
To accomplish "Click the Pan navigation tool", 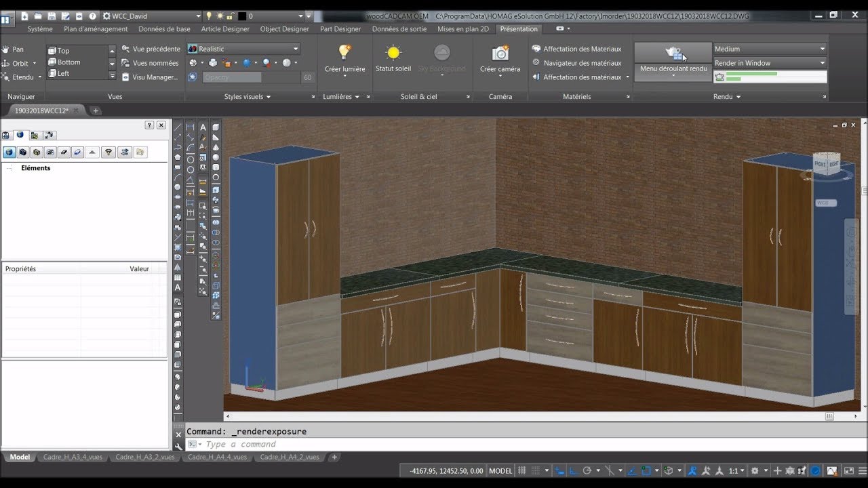I will click(13, 49).
